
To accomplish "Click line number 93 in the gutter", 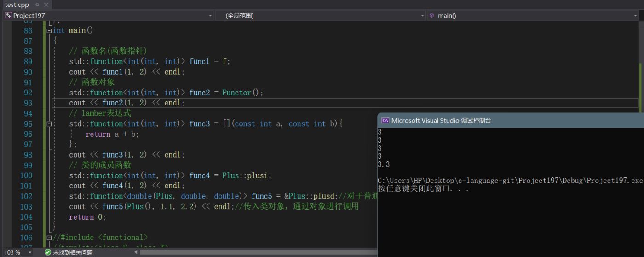I will [x=28, y=103].
